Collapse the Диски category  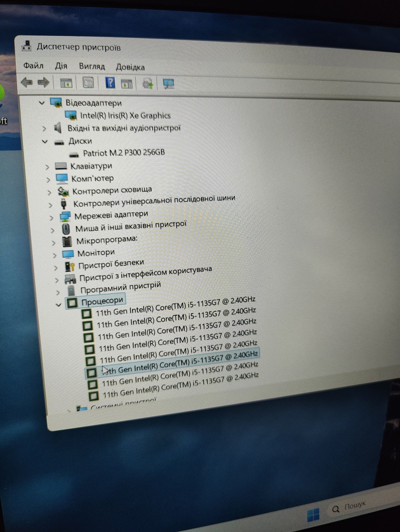pos(45,142)
